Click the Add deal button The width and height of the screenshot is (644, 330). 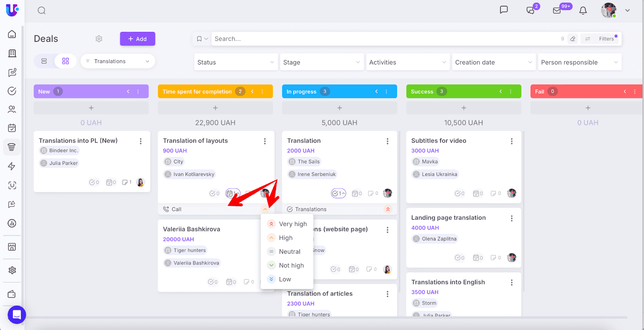pos(137,39)
